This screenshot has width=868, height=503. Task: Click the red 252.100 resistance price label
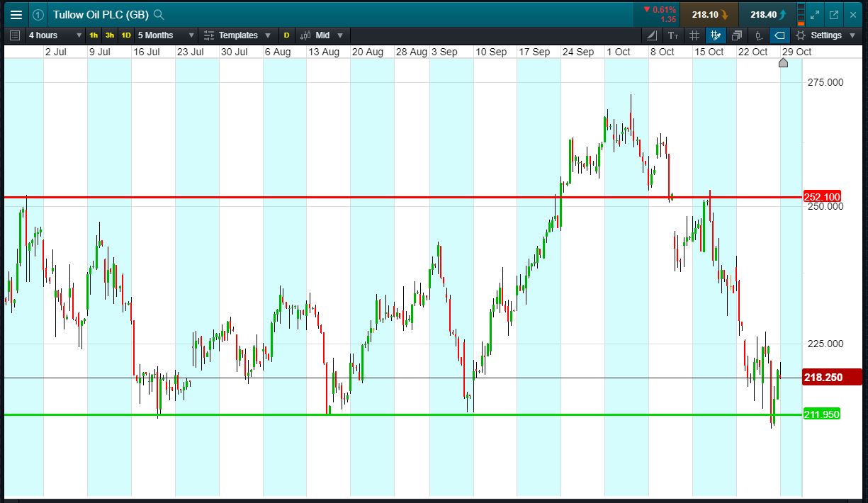coord(822,197)
